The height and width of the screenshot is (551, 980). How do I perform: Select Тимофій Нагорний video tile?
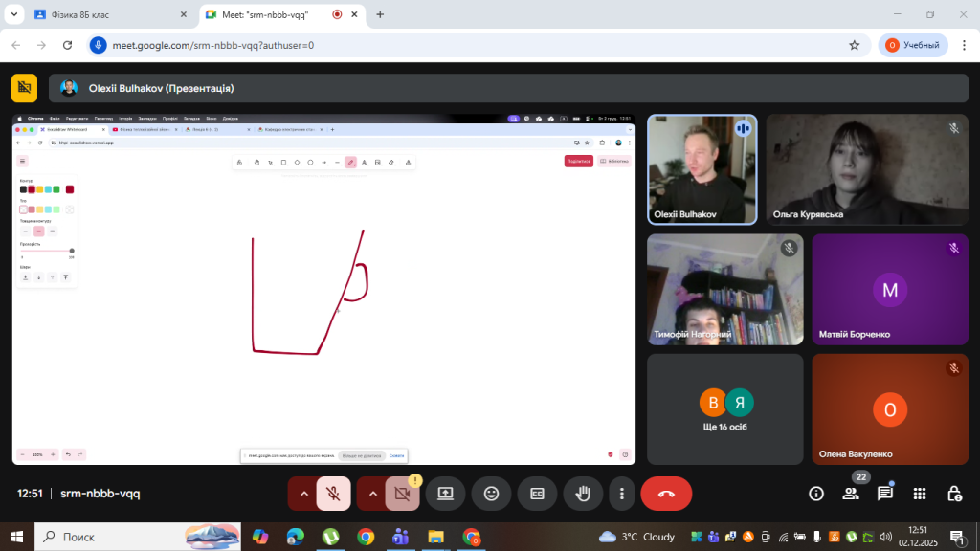(x=725, y=289)
